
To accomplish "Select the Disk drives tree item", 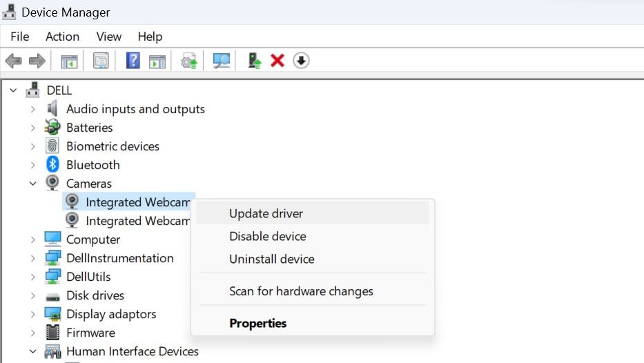I will pos(95,295).
